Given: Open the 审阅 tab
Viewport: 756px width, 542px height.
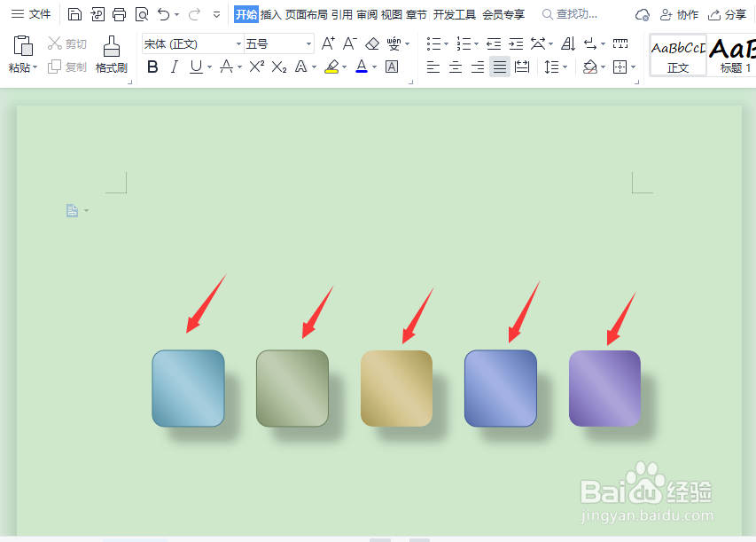Looking at the screenshot, I should (367, 14).
